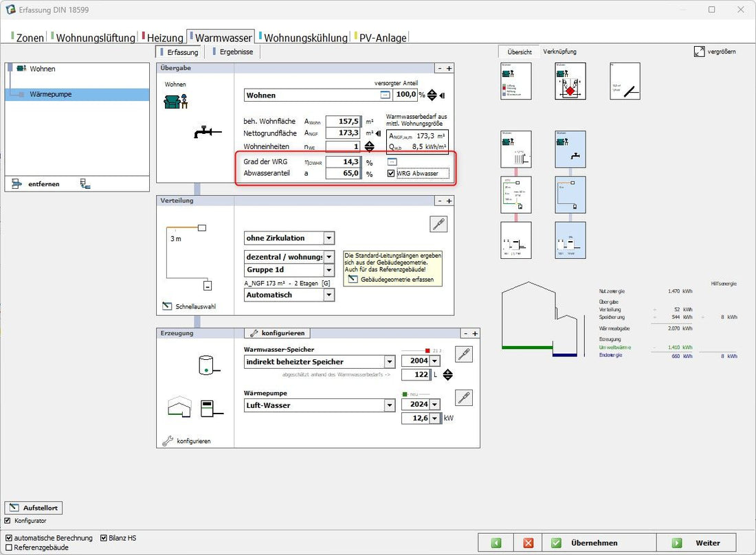Click the Schnellauswahl icon in Verteilung
The image size is (756, 555).
167,306
